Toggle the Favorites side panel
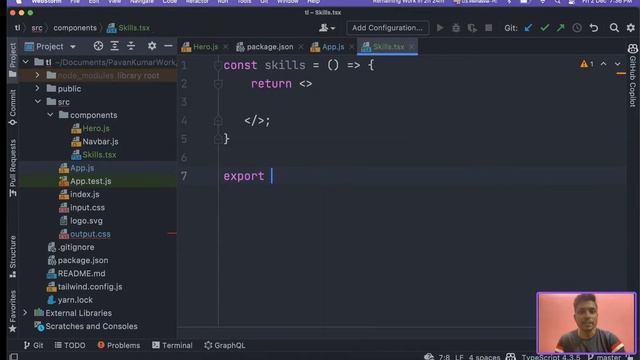Image resolution: width=640 pixels, height=360 pixels. pos(13,311)
